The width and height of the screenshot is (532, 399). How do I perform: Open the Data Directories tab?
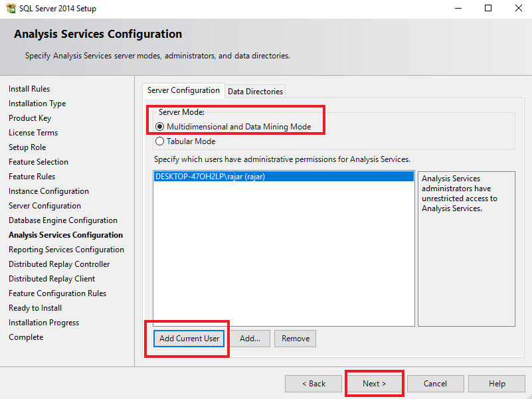(x=255, y=91)
